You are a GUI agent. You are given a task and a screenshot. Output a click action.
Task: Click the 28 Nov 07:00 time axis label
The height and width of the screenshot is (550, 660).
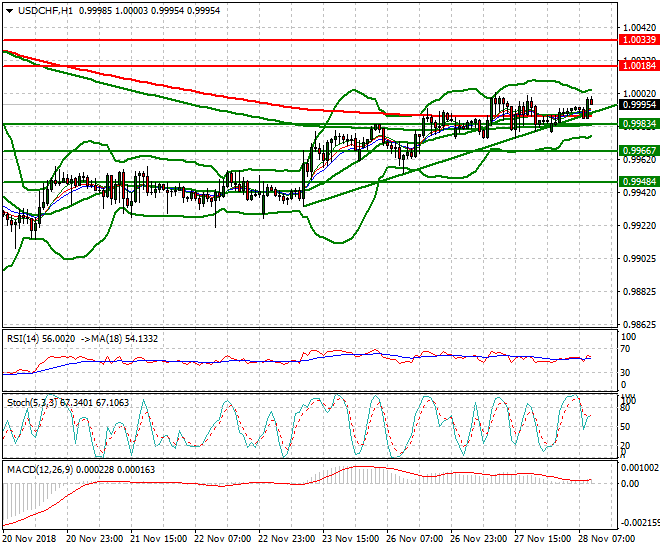tap(607, 539)
